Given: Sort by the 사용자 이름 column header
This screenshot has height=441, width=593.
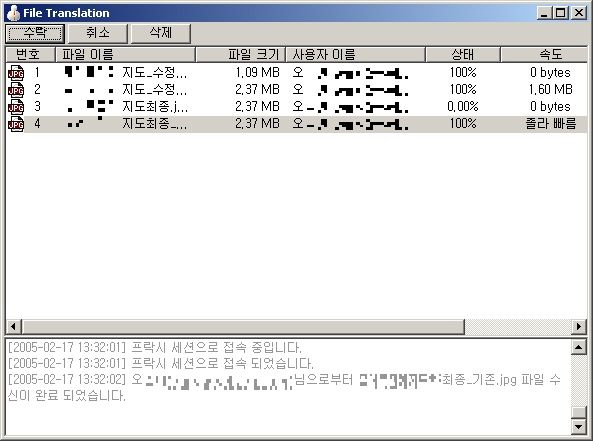Looking at the screenshot, I should click(x=355, y=54).
